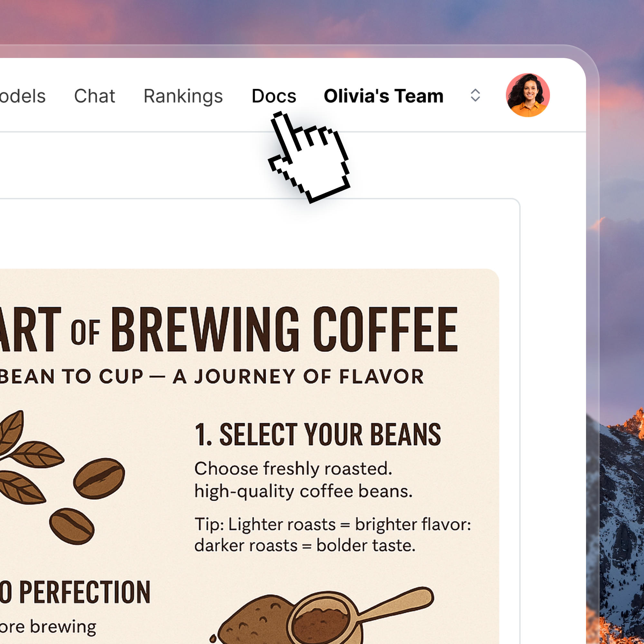Click 'Choose freshly roasted' description line
The image size is (644, 644).
coord(293,468)
